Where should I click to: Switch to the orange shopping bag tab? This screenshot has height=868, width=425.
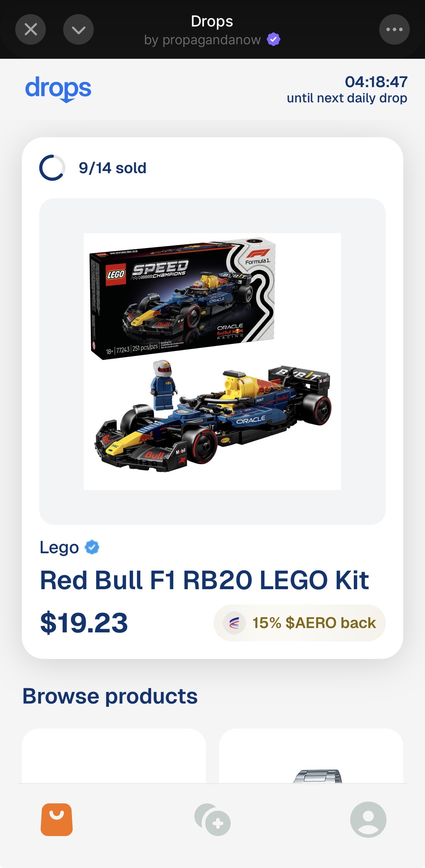click(57, 820)
